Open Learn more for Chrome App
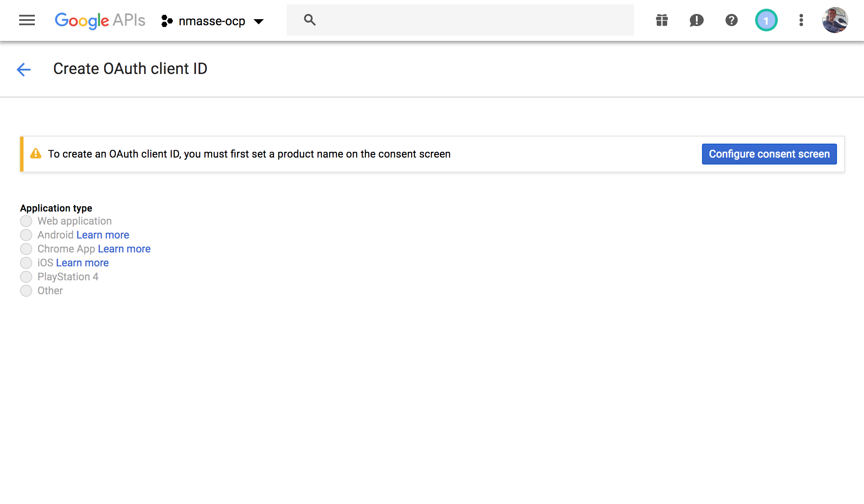864x504 pixels. (x=124, y=249)
